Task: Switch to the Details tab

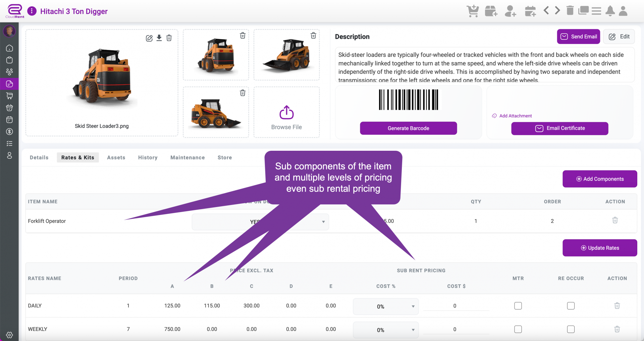Action: pyautogui.click(x=39, y=157)
